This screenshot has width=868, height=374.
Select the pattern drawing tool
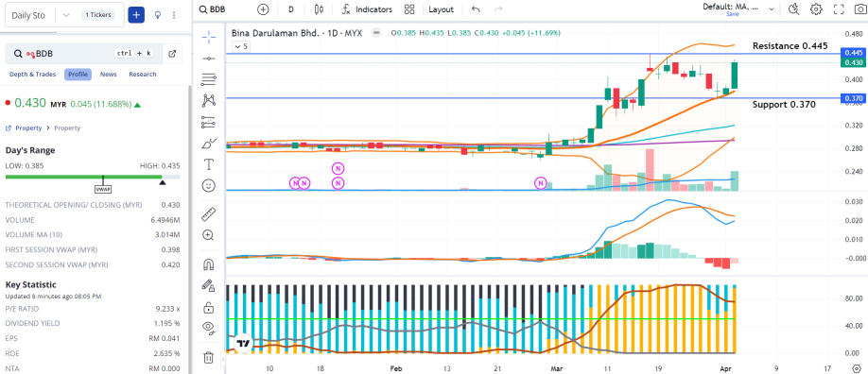(x=209, y=100)
